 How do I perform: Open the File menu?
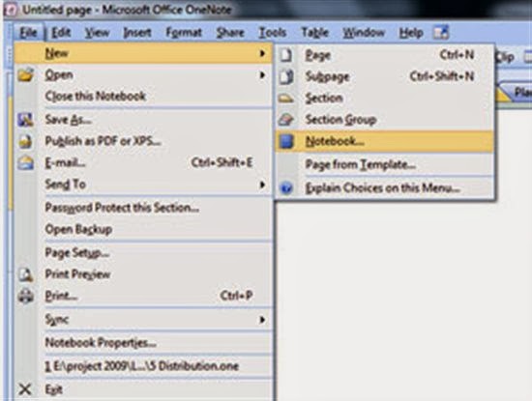(28, 33)
